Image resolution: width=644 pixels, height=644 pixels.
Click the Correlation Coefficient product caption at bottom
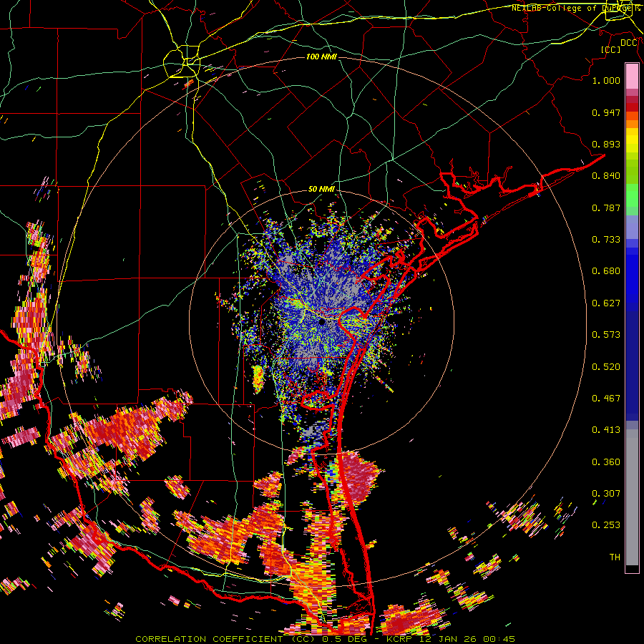coord(325,639)
